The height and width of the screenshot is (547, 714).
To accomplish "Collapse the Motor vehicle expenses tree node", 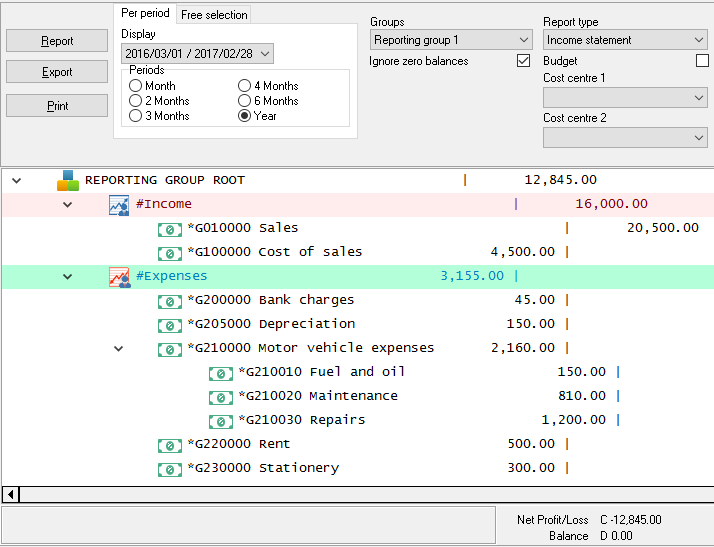I will pyautogui.click(x=118, y=349).
